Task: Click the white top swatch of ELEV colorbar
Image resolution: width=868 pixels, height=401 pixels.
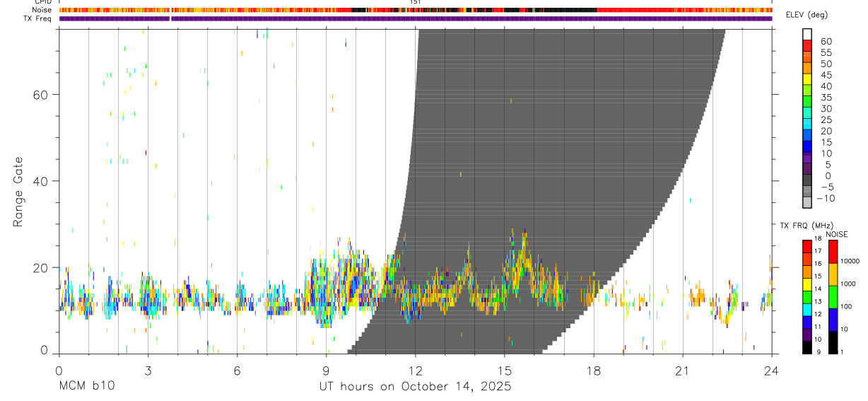Action: (807, 33)
